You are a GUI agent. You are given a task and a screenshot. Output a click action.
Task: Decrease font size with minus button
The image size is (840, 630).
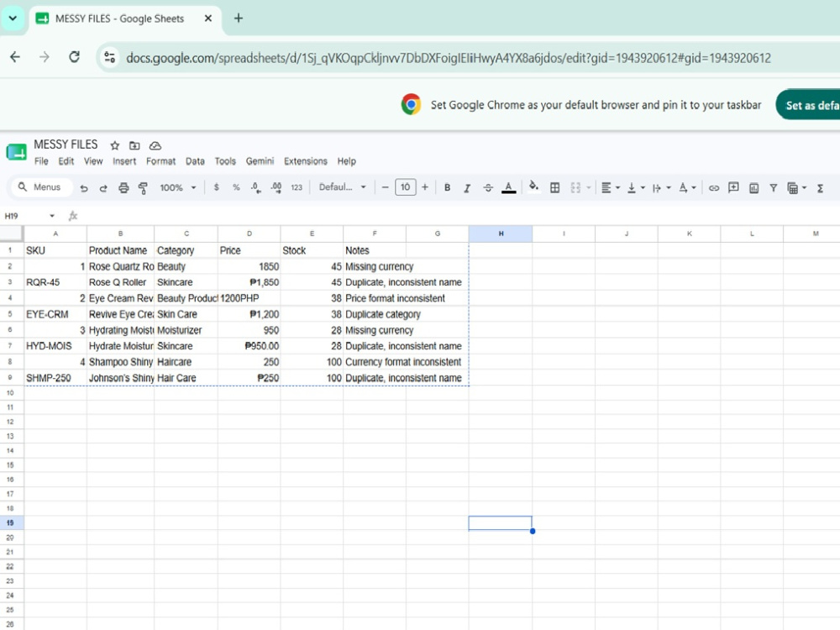coord(385,187)
